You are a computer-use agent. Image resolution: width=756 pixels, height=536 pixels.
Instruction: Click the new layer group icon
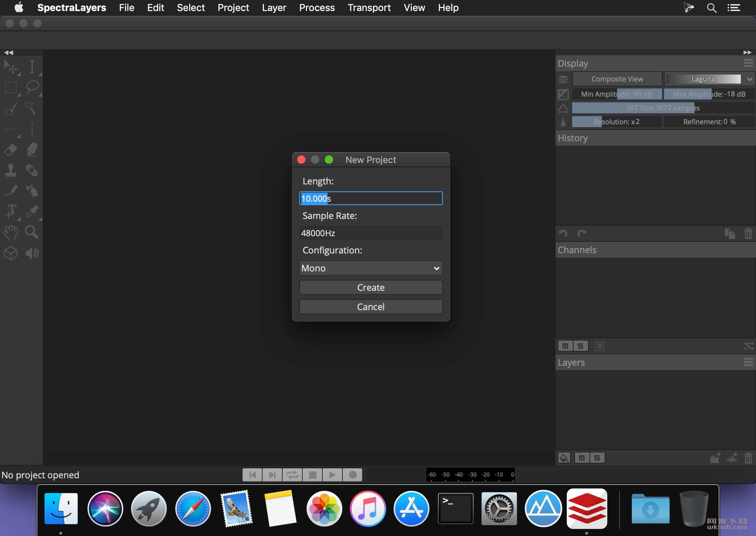[x=715, y=458]
